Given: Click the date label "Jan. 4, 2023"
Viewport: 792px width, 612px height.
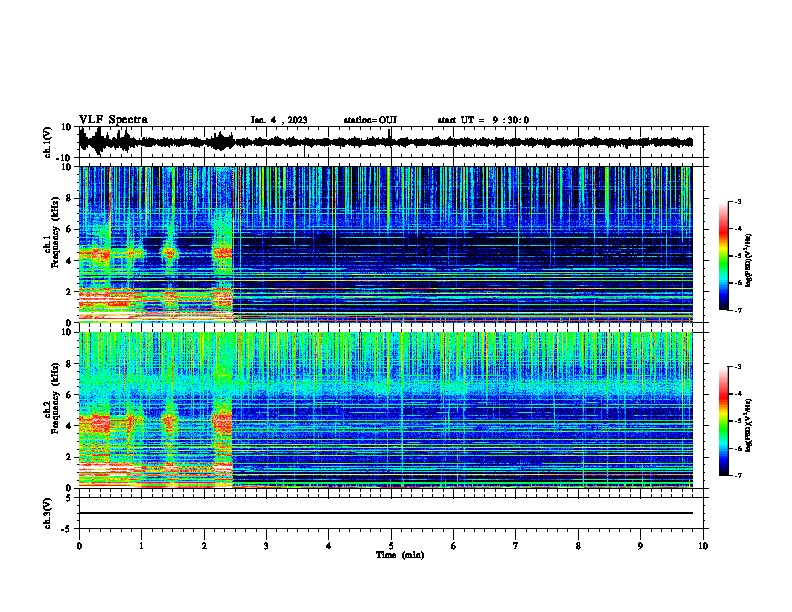Looking at the screenshot, I should 279,120.
